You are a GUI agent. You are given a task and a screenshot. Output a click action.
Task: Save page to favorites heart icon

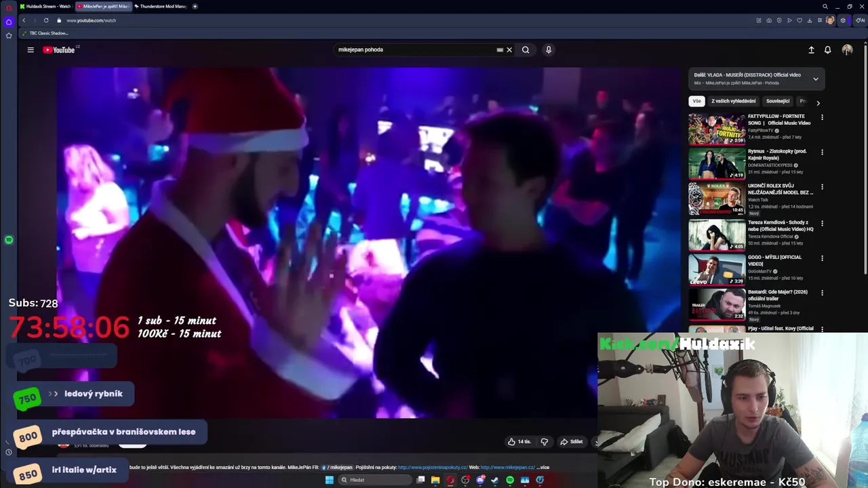pyautogui.click(x=800, y=20)
